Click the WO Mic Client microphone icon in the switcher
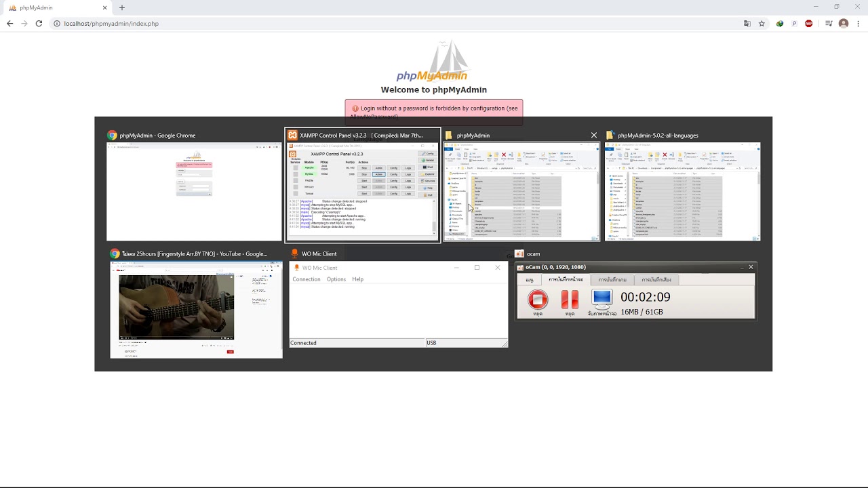The height and width of the screenshot is (488, 868). [294, 253]
